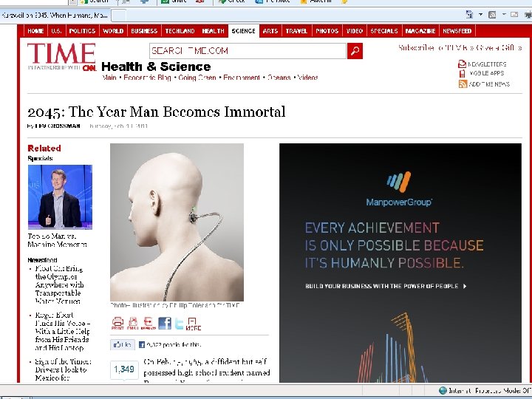Screen dimensions: 532x399
Task: Open the Related specials thumbnail of man in suit
Action: pos(60,197)
